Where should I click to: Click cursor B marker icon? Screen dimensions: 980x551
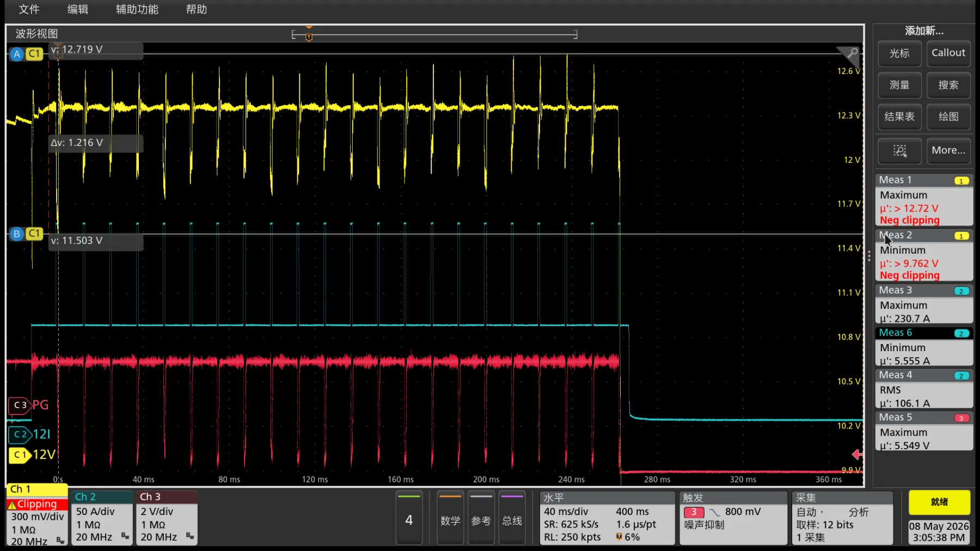tap(17, 234)
